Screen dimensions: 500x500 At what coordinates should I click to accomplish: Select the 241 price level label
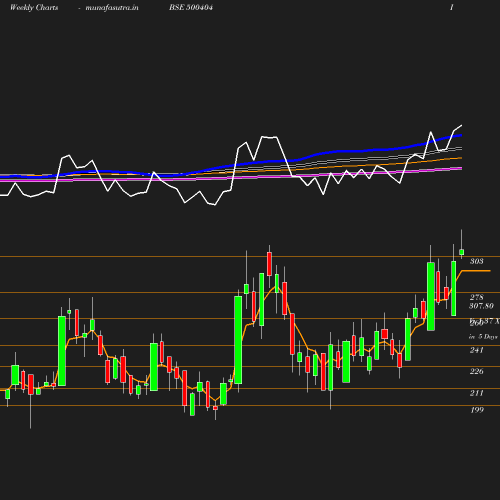click(476, 350)
